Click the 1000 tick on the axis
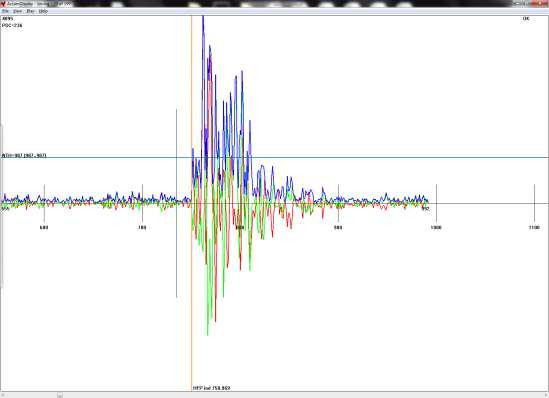 (436, 228)
